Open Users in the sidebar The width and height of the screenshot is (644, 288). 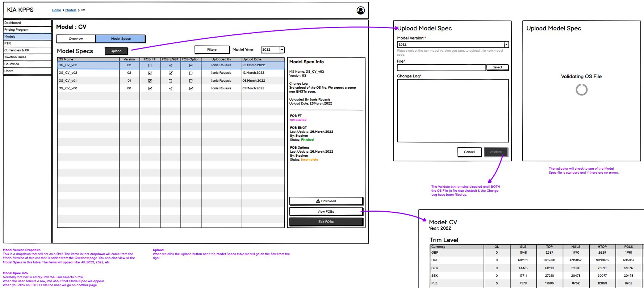pyautogui.click(x=27, y=71)
